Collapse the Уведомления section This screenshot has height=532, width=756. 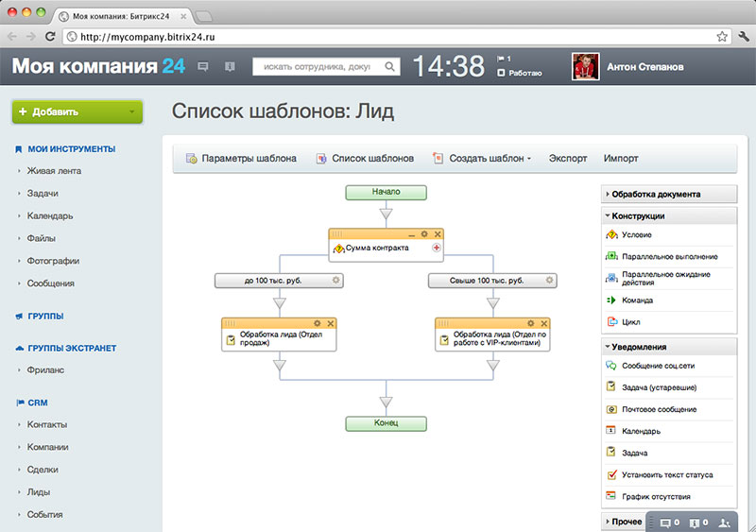(669, 347)
